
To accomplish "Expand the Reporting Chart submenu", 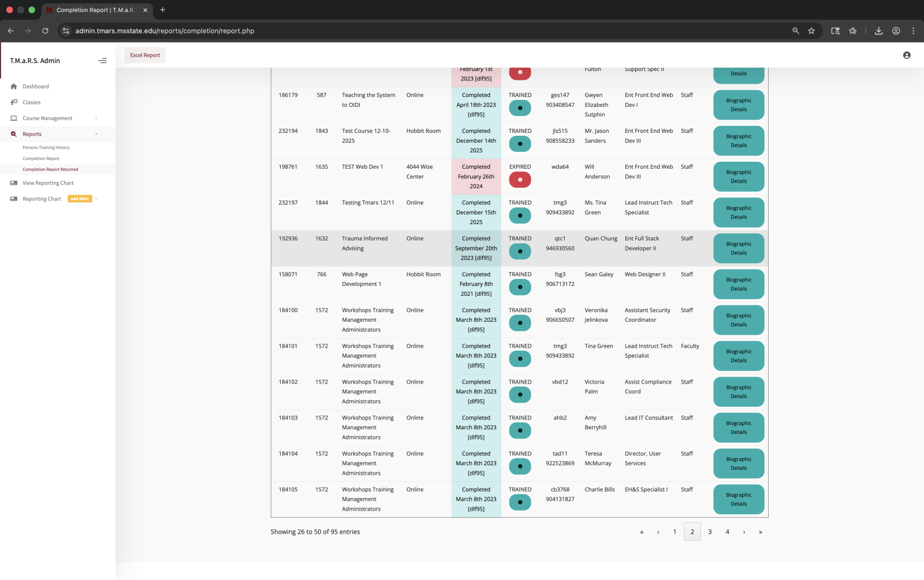I will pyautogui.click(x=96, y=199).
